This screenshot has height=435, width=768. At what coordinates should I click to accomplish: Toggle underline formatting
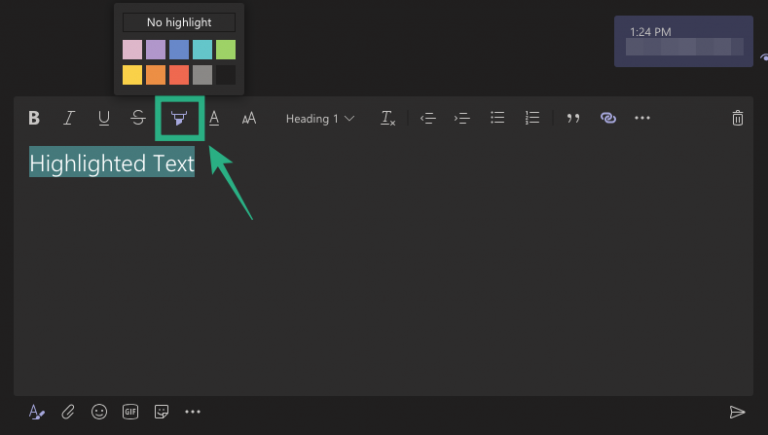(103, 118)
